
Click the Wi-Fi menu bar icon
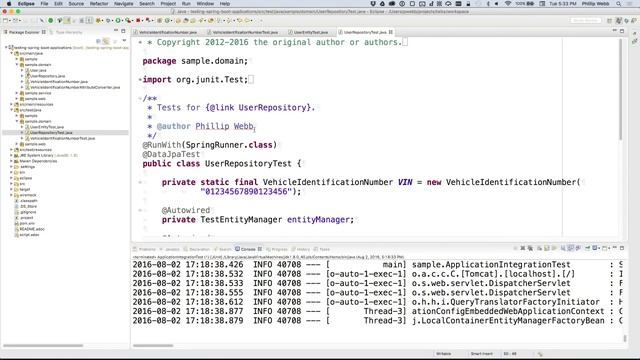pos(508,4)
